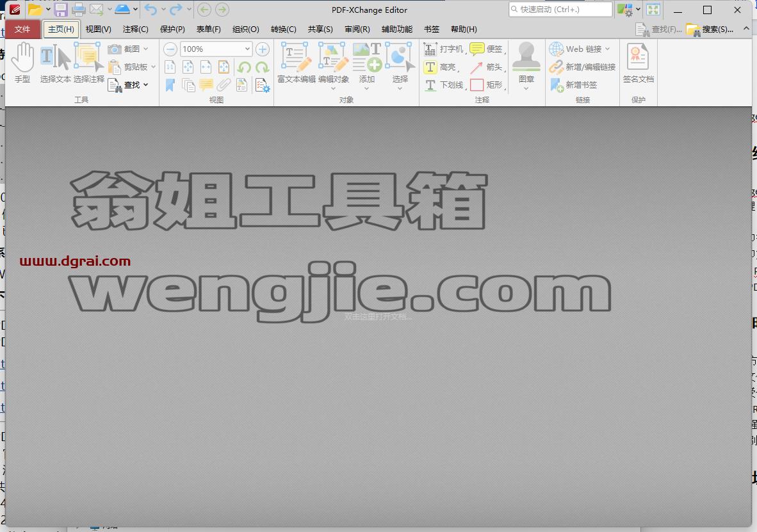Click the green Next View arrow

coord(222,10)
